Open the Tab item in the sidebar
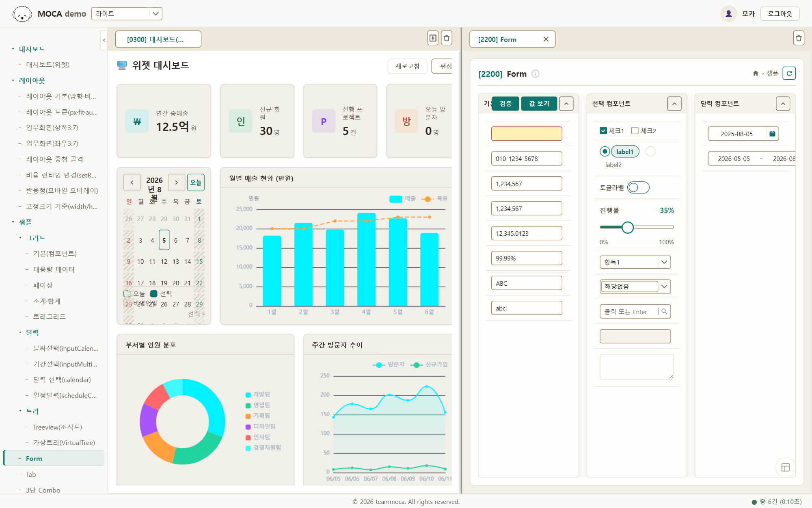812x508 pixels. point(31,474)
